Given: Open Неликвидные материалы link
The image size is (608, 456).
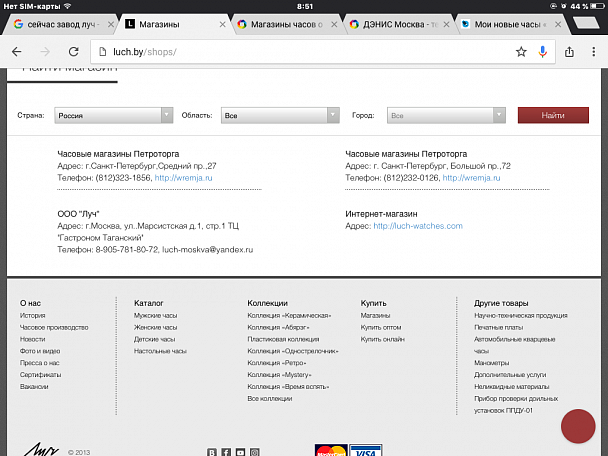Looking at the screenshot, I should (511, 386).
